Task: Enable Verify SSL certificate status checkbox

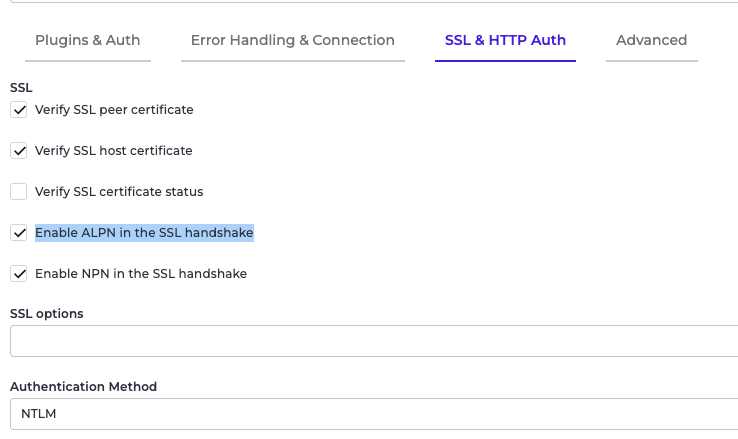Action: pyautogui.click(x=19, y=192)
